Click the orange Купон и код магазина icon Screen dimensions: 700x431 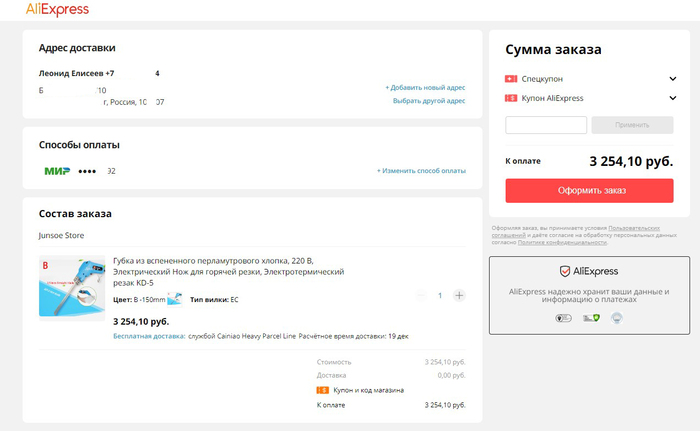(x=322, y=390)
